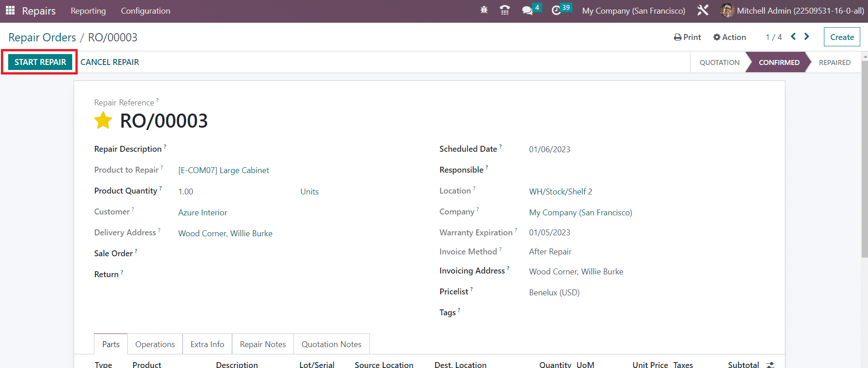Image resolution: width=868 pixels, height=368 pixels.
Task: Click the empty Responsible field
Action: click(x=647, y=170)
